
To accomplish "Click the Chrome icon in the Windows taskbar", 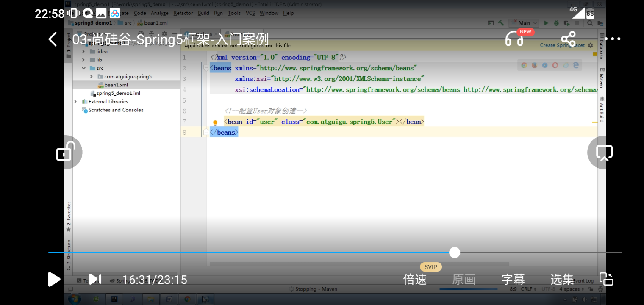I will [x=187, y=299].
